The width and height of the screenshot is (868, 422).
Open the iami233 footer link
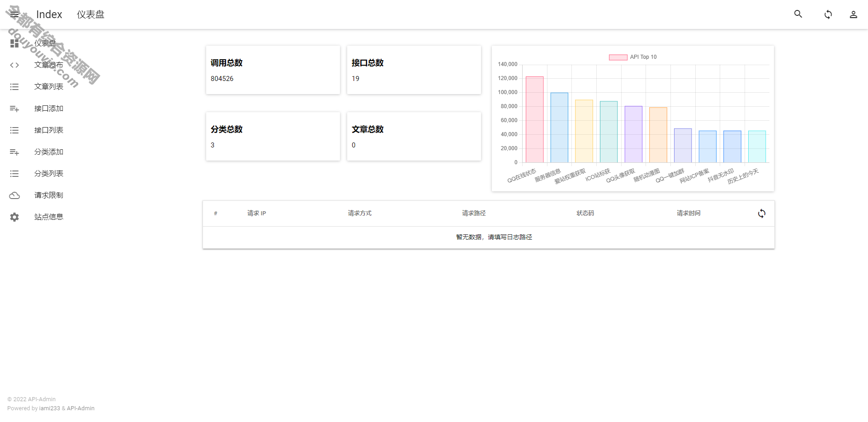pos(49,408)
